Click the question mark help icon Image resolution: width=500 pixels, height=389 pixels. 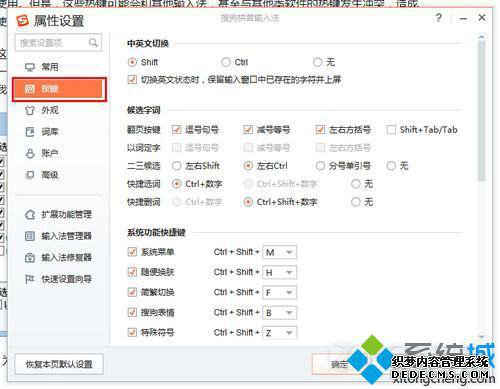439,17
